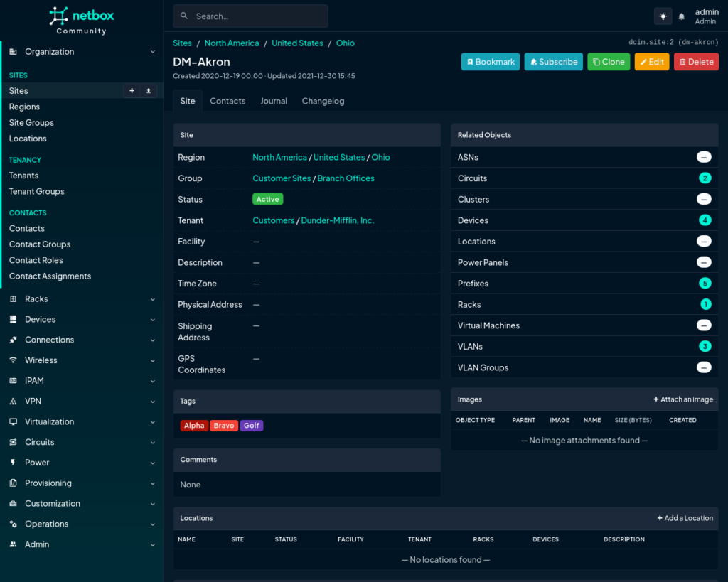Image resolution: width=728 pixels, height=582 pixels.
Task: Click the IPAM menu icon
Action: [13, 381]
